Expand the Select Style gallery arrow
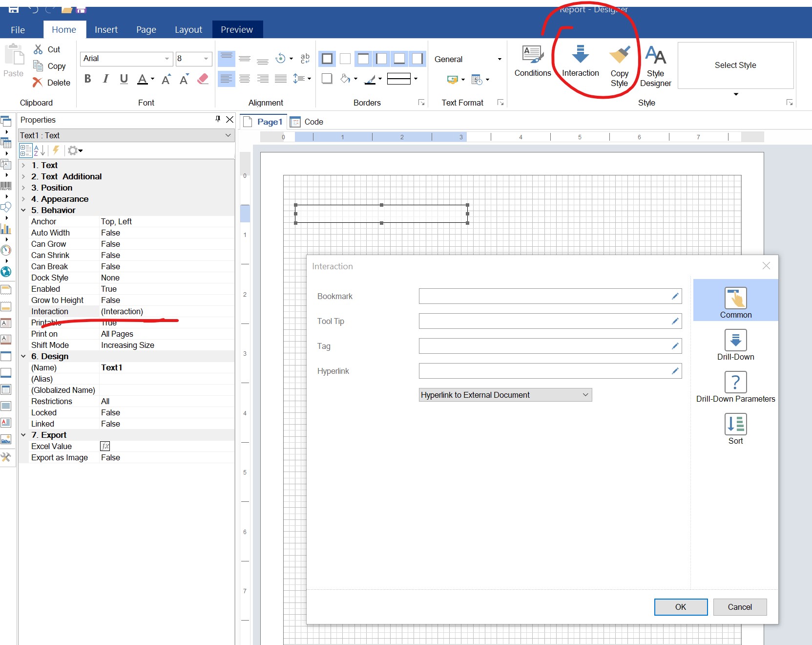Image resolution: width=812 pixels, height=645 pixels. [x=736, y=94]
